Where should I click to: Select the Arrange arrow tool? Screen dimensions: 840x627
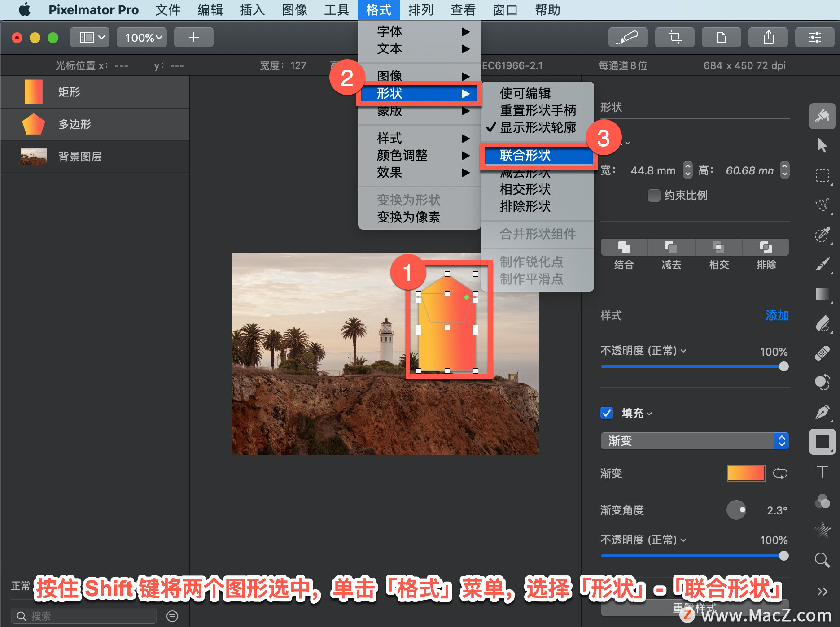pos(822,145)
